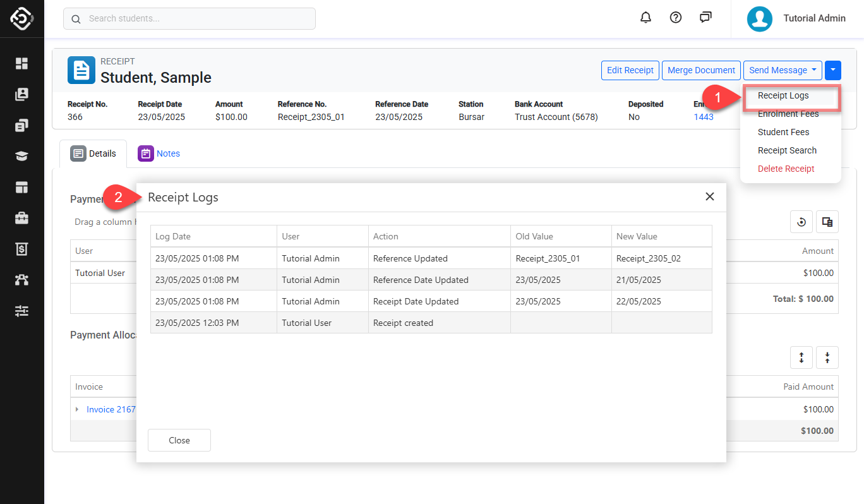Expand the Invoice 2167 row
Screen dimensions: 864x504
[x=77, y=409]
